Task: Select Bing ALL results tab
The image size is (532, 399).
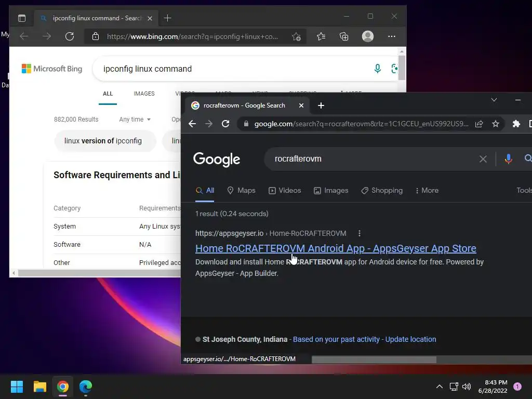Action: tap(108, 94)
